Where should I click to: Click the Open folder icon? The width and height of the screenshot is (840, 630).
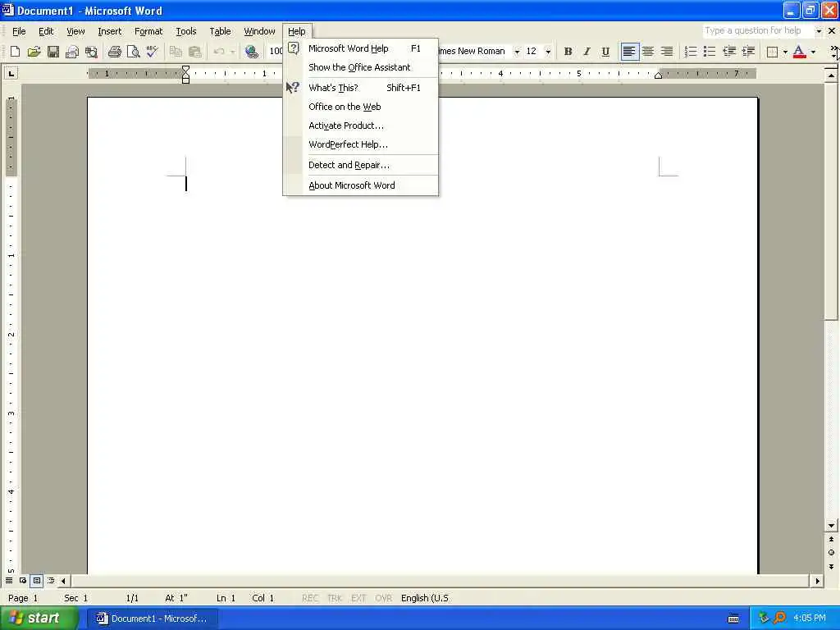(34, 52)
